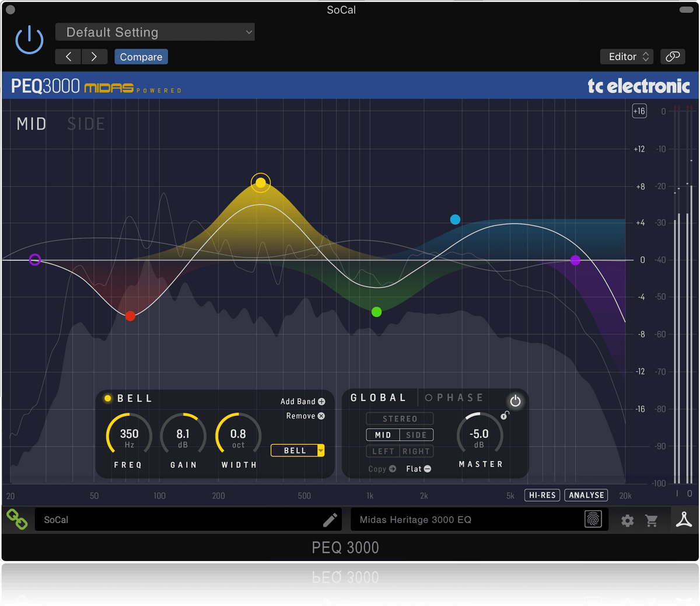This screenshot has width=700, height=606.
Task: Enable HI-RES display mode
Action: tap(542, 495)
